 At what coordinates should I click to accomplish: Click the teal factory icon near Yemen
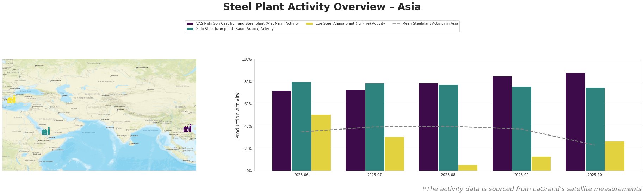pyautogui.click(x=45, y=131)
